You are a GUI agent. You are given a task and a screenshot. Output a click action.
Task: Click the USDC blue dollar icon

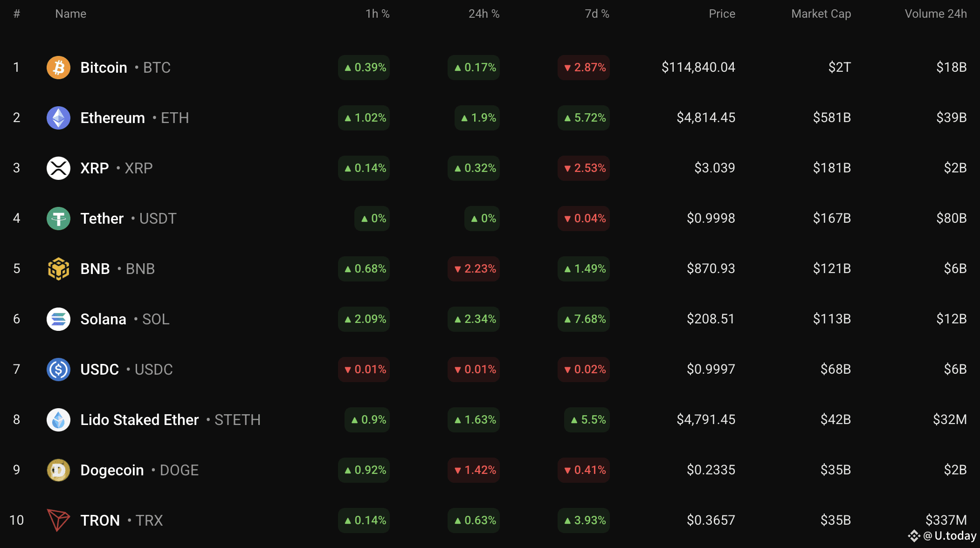click(58, 370)
